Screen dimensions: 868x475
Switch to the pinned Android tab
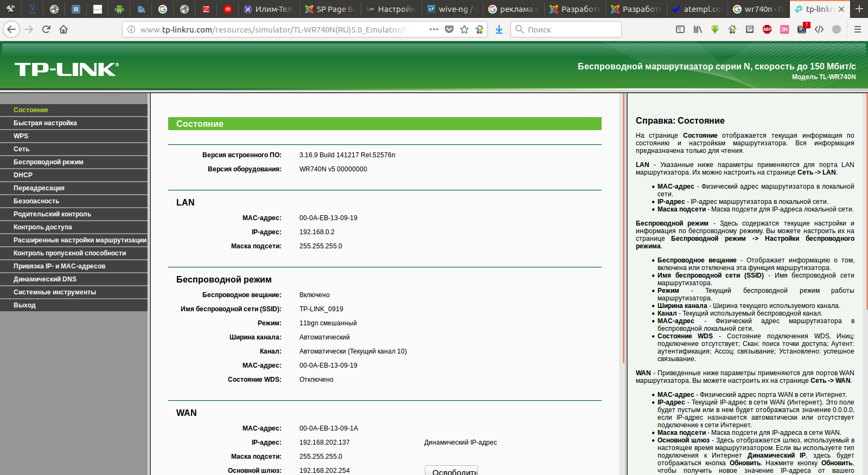tap(119, 9)
